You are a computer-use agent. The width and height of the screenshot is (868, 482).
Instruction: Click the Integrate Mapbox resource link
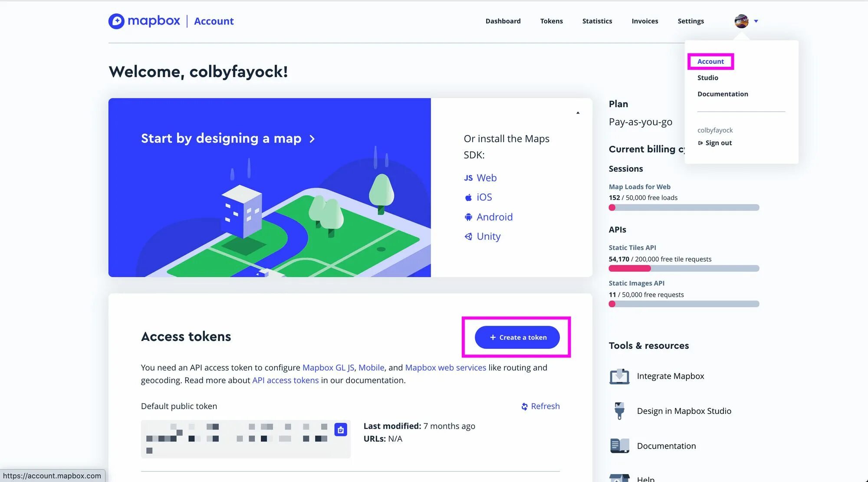(671, 376)
